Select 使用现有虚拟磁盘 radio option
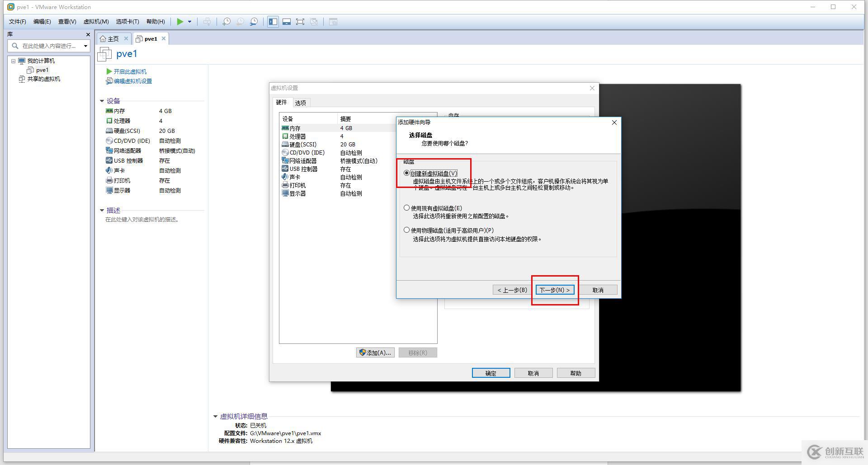The image size is (868, 465). coord(407,208)
